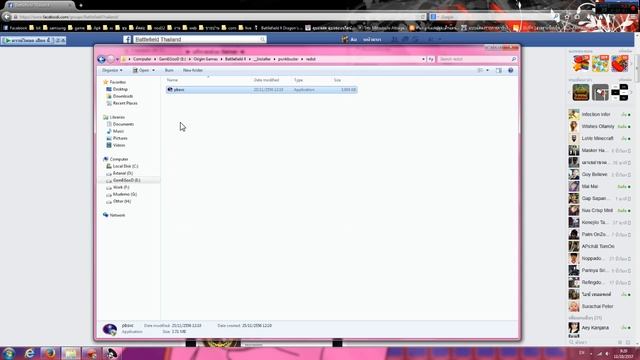Toggle the preview pane icon
Screen dimensions: 640x360
tap(499, 70)
